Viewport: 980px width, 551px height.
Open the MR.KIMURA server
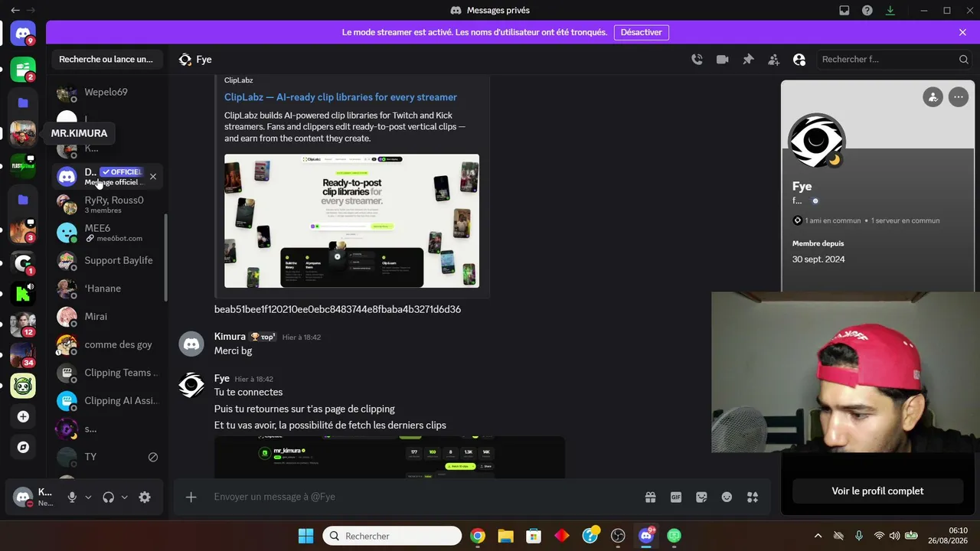(23, 133)
